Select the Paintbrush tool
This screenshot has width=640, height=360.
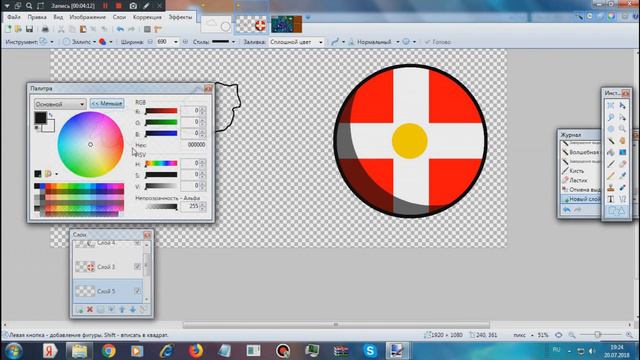(611, 164)
